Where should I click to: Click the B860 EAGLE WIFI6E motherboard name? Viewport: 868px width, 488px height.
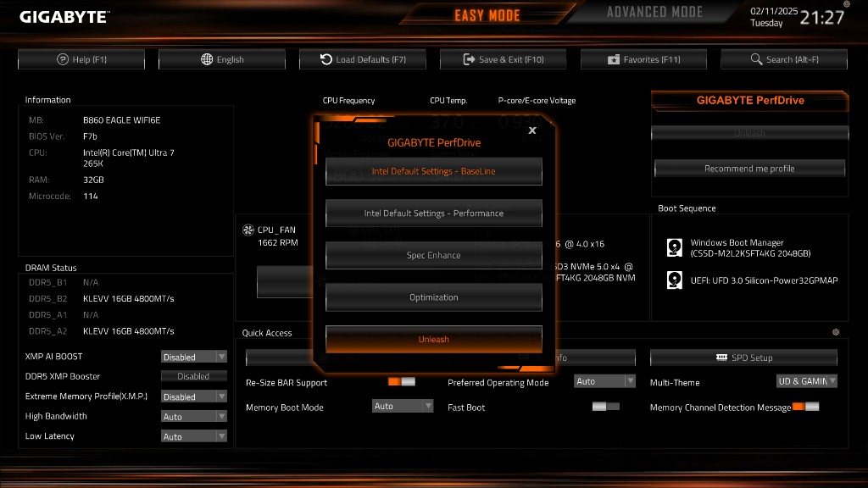point(122,120)
